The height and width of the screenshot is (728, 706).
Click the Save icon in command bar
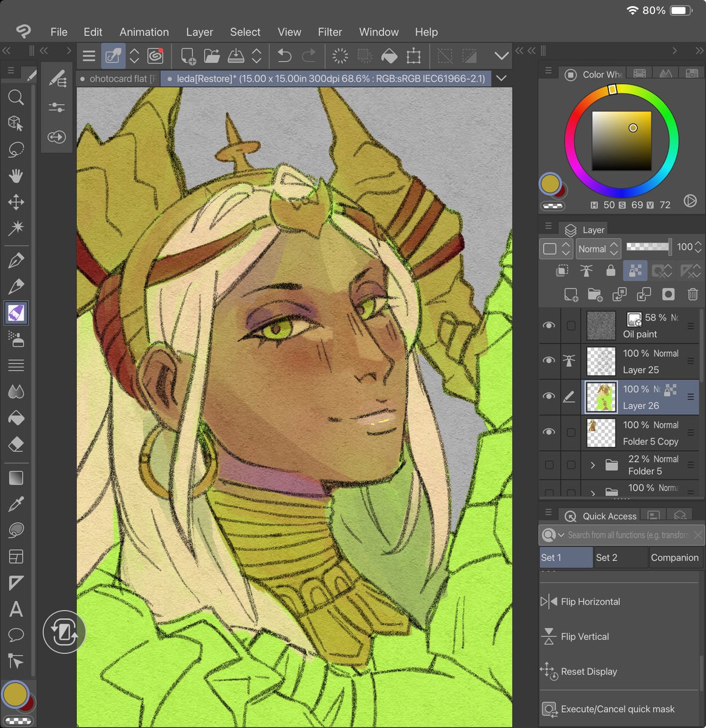point(235,56)
